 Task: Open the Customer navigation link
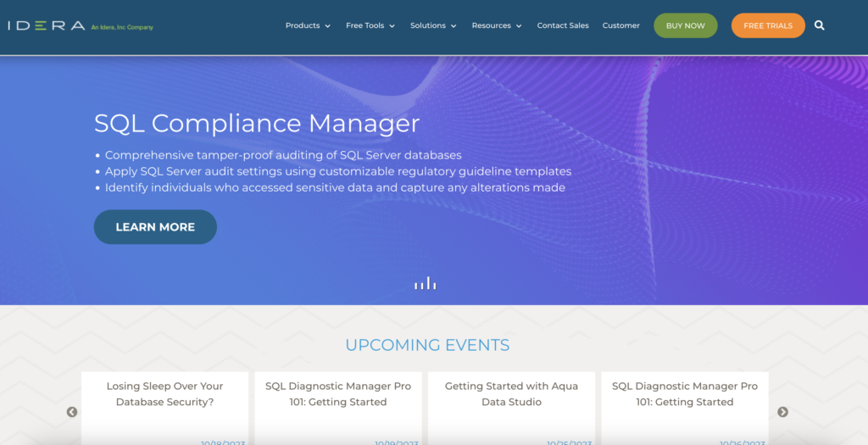point(621,25)
